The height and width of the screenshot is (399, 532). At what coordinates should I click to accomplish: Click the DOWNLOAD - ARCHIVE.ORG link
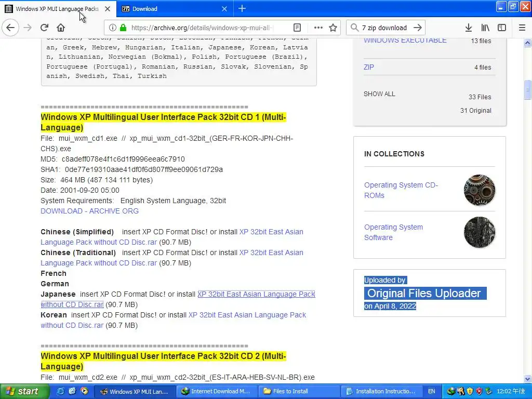click(89, 211)
